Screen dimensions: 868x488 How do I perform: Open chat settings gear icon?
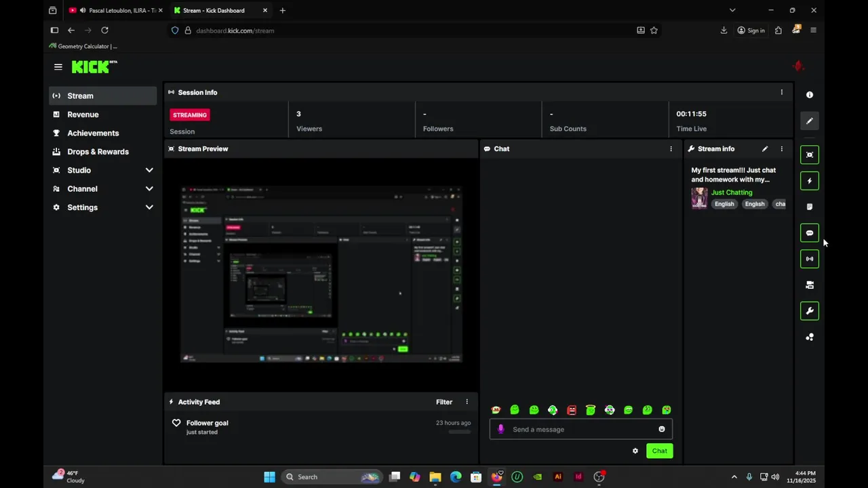point(635,451)
